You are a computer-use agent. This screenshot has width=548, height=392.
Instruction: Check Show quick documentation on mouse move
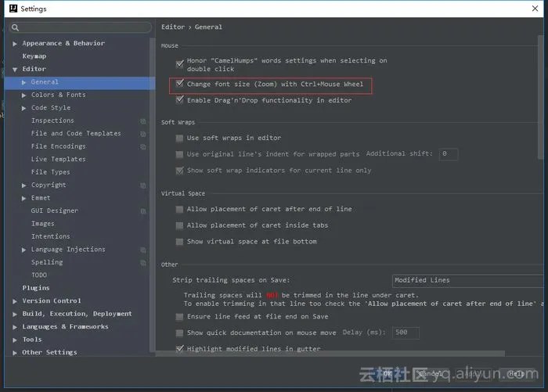(179, 333)
